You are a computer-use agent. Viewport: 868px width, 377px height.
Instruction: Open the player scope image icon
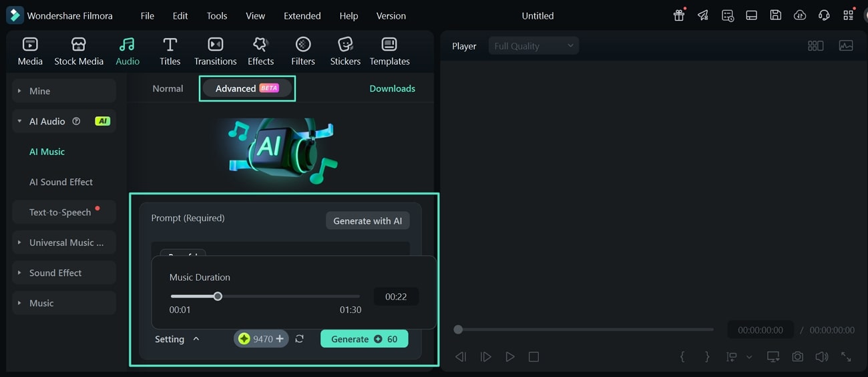[846, 46]
